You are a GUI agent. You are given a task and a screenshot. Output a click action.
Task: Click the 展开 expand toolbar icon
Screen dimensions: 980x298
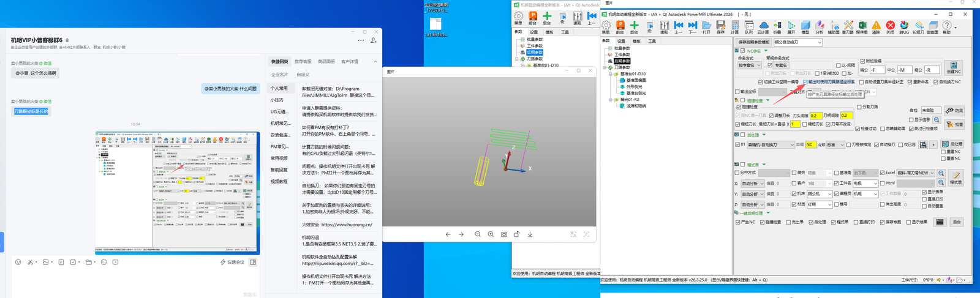pos(791,26)
